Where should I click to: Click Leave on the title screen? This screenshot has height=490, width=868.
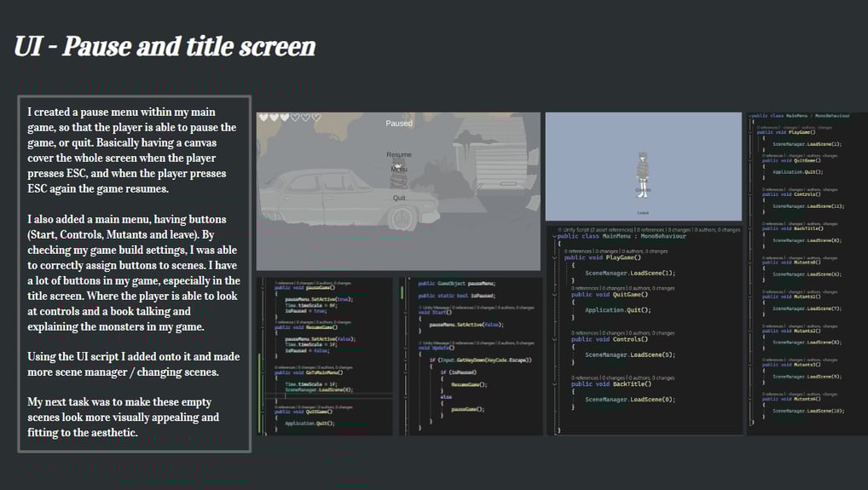pyautogui.click(x=643, y=213)
